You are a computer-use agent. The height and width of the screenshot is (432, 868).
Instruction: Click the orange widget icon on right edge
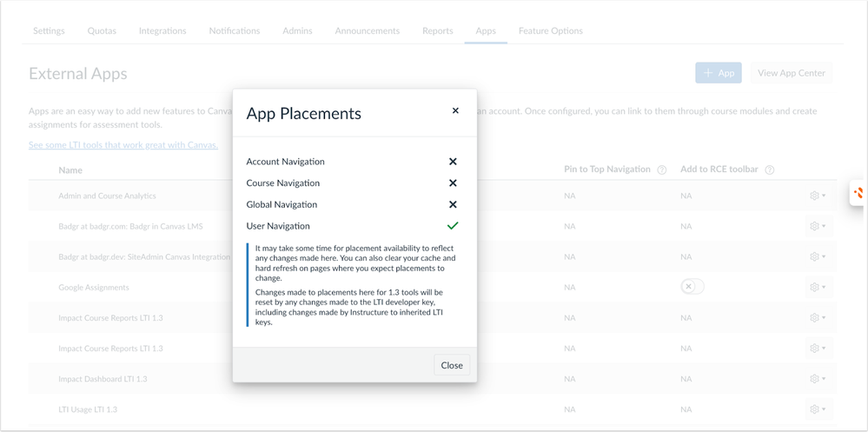coord(858,194)
